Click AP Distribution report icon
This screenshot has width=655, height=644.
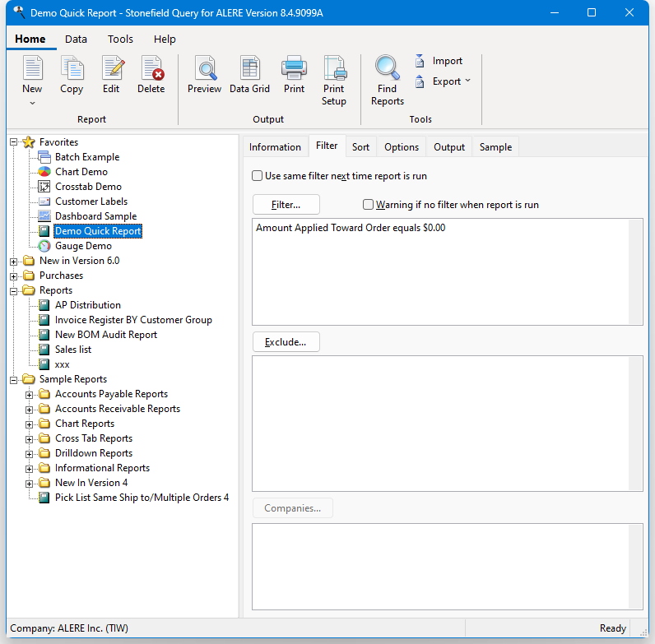click(44, 305)
